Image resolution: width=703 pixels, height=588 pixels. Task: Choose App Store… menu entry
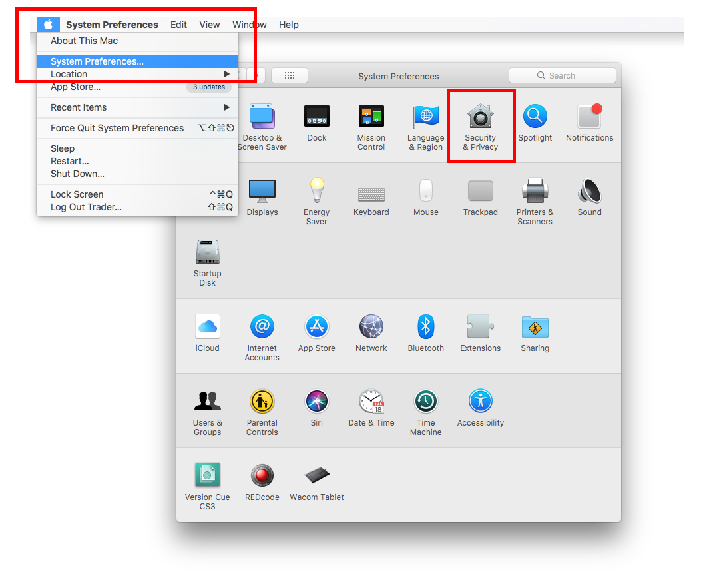137,87
